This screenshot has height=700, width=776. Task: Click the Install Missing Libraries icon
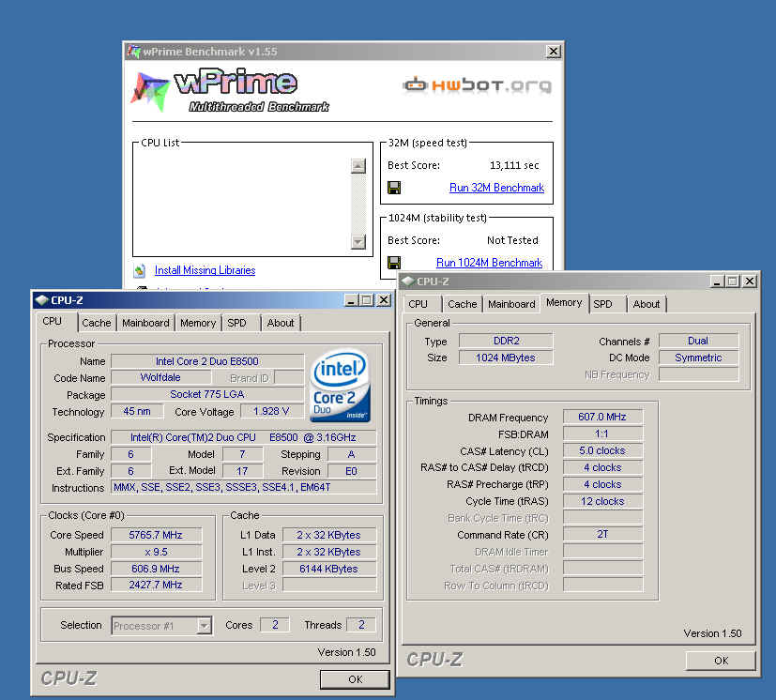tap(140, 270)
